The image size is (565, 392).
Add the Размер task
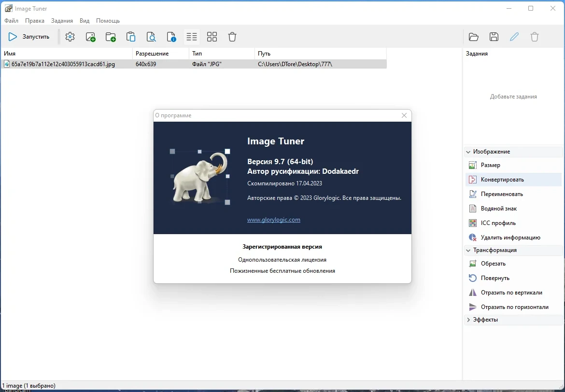click(513, 165)
